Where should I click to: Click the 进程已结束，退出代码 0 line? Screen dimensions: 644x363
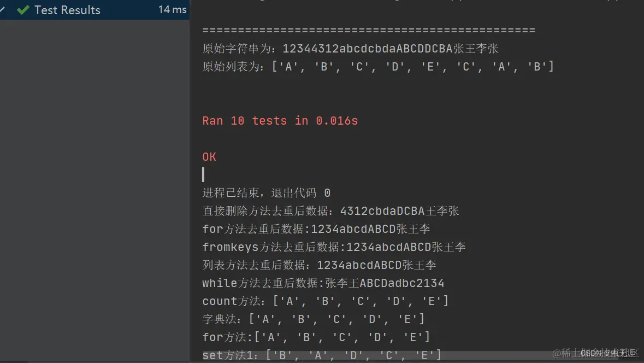(x=267, y=193)
